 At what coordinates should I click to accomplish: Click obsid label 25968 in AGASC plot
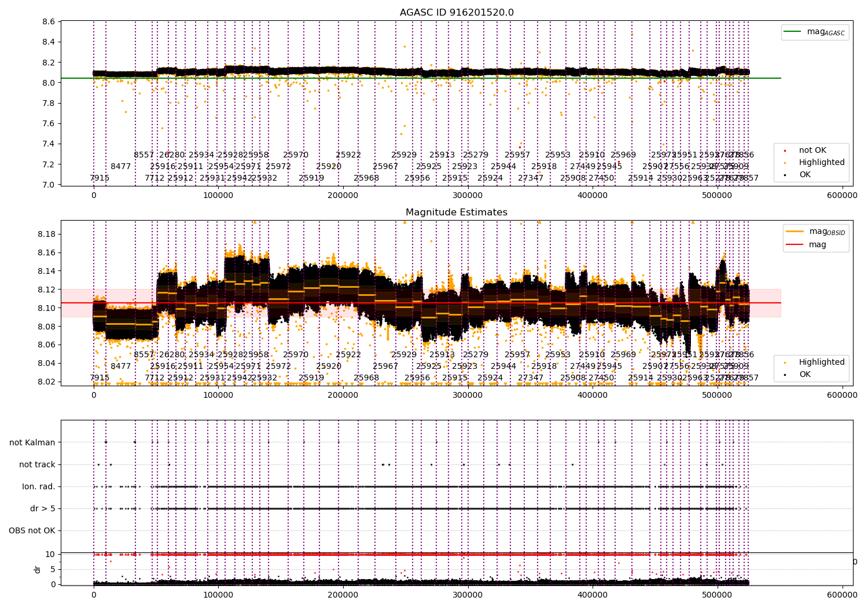(x=366, y=178)
